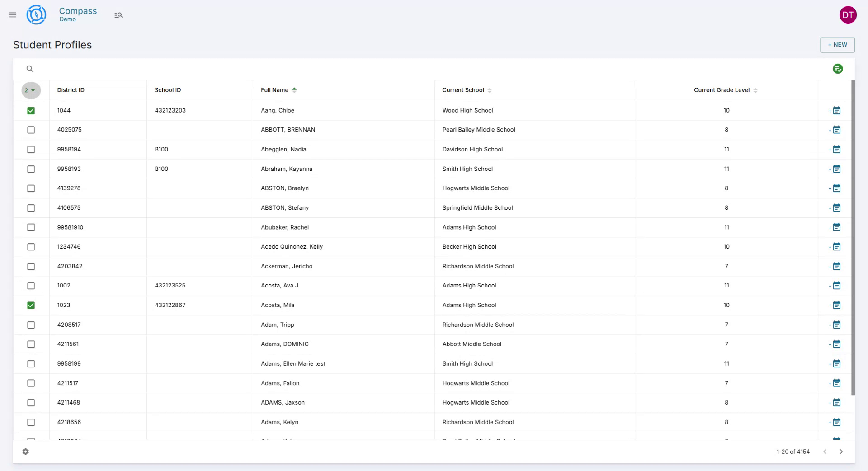Open the advanced search icon beside Compass
Viewport: 868px width, 471px height.
(x=118, y=15)
